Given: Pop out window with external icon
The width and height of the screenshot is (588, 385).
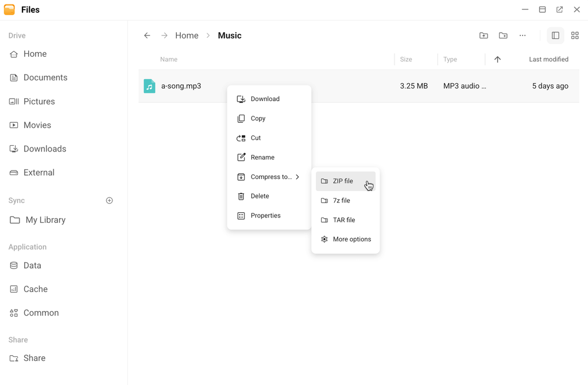Looking at the screenshot, I should point(559,9).
